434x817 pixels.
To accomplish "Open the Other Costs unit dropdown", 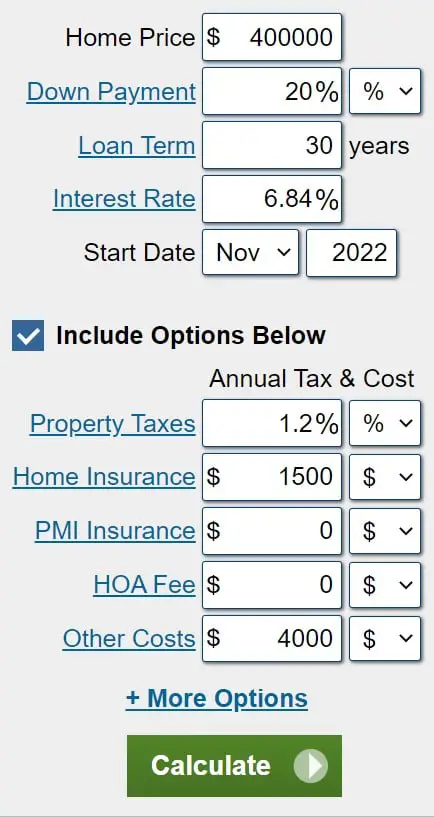I will (x=385, y=638).
